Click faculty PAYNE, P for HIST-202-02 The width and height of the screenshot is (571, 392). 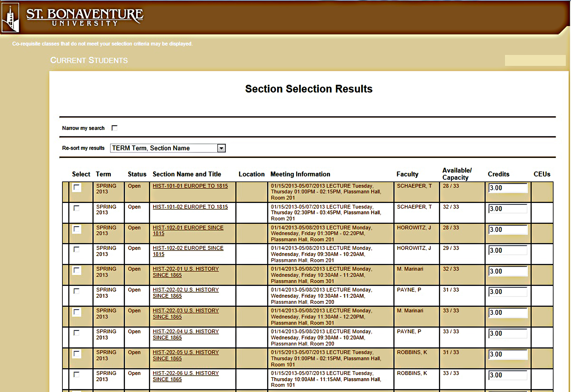409,290
